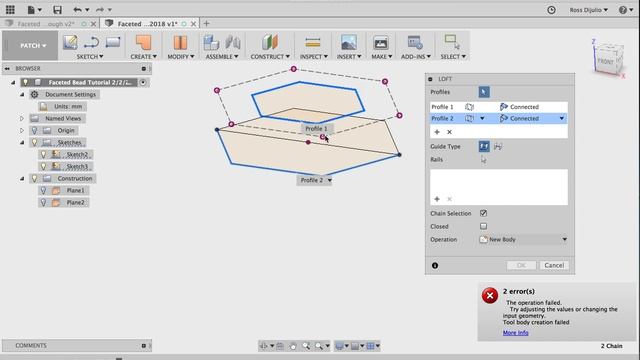Open the INSPECT menu
The image size is (640, 360).
point(313,57)
